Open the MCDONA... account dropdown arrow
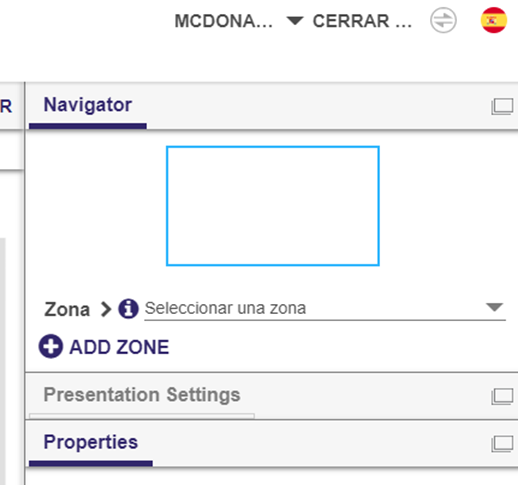Image resolution: width=518 pixels, height=485 pixels. [x=295, y=21]
